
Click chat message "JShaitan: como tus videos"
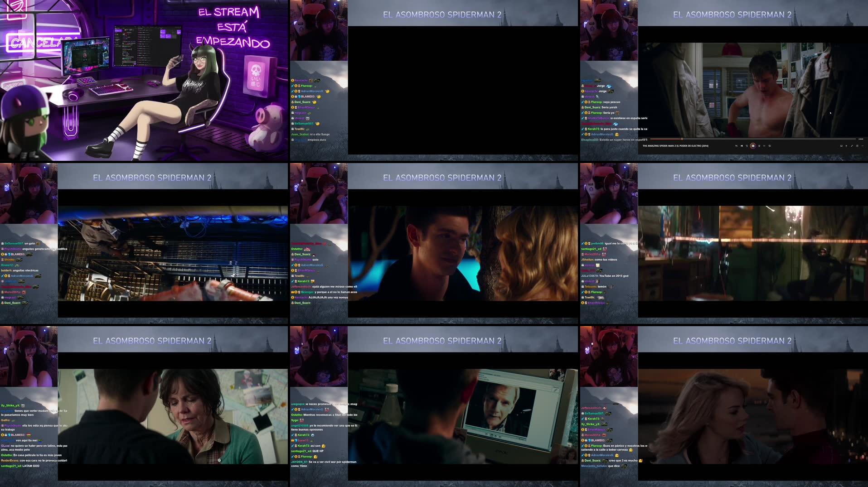tap(599, 260)
